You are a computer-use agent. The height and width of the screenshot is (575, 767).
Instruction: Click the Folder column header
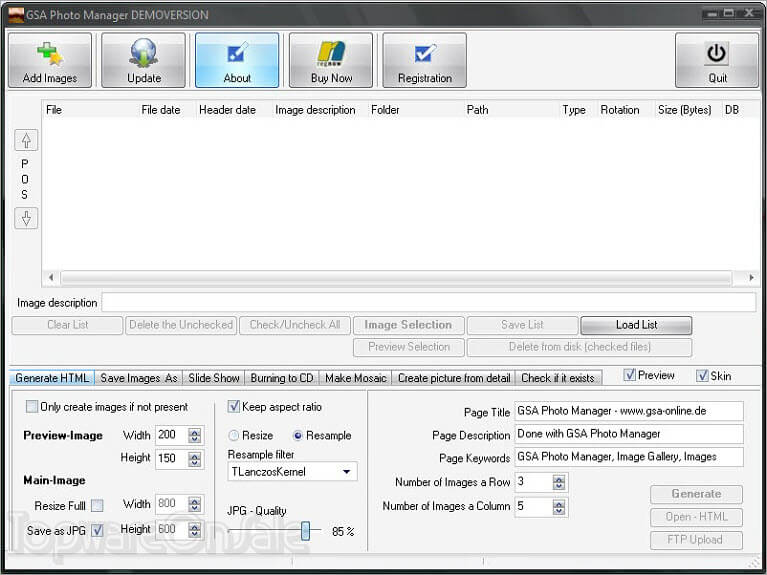[416, 110]
